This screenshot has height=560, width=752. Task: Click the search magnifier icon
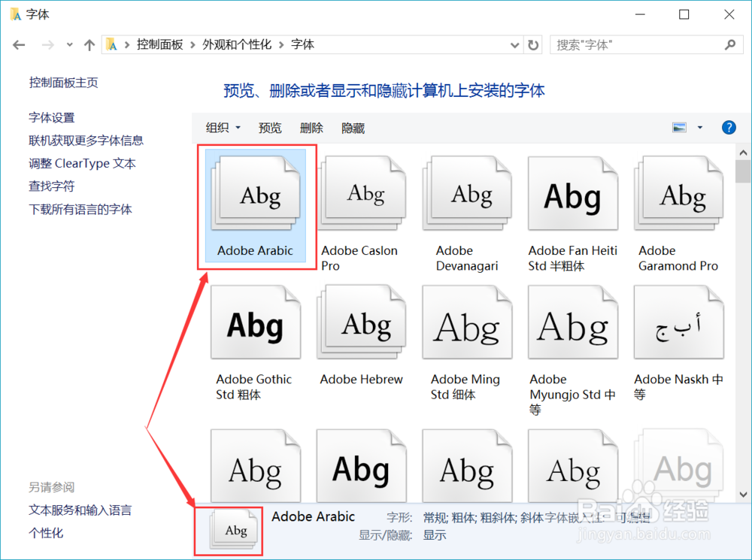pyautogui.click(x=730, y=45)
